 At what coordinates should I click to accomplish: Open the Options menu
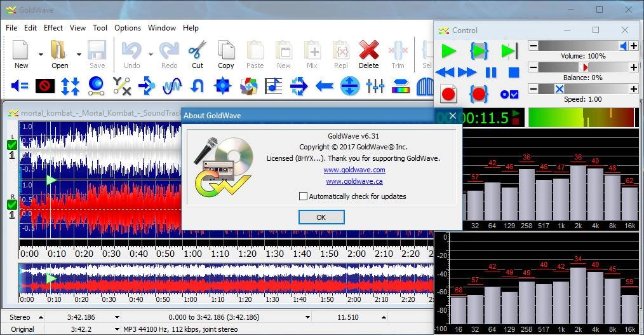(x=128, y=28)
